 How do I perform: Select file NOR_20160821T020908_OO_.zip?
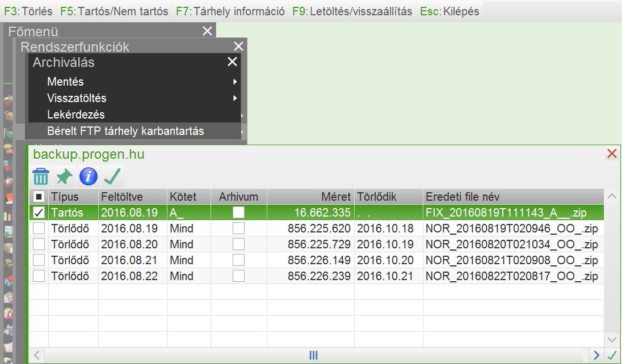[x=512, y=260]
